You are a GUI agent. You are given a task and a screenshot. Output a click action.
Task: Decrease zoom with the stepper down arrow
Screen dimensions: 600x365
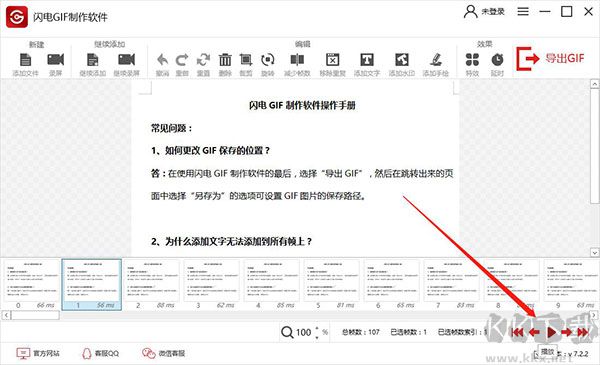[x=317, y=337]
